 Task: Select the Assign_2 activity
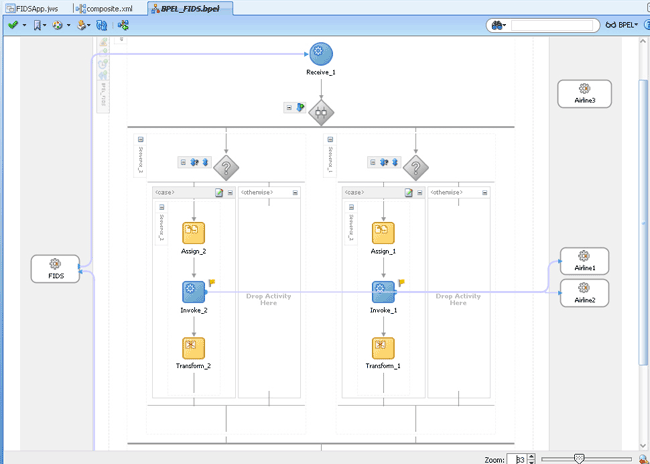click(x=194, y=233)
